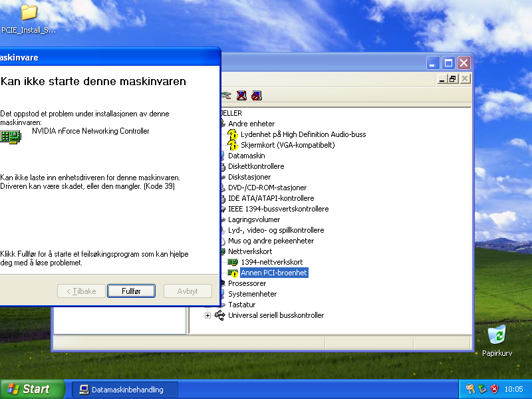Click the 10:05 clock in the tray

pos(513,389)
